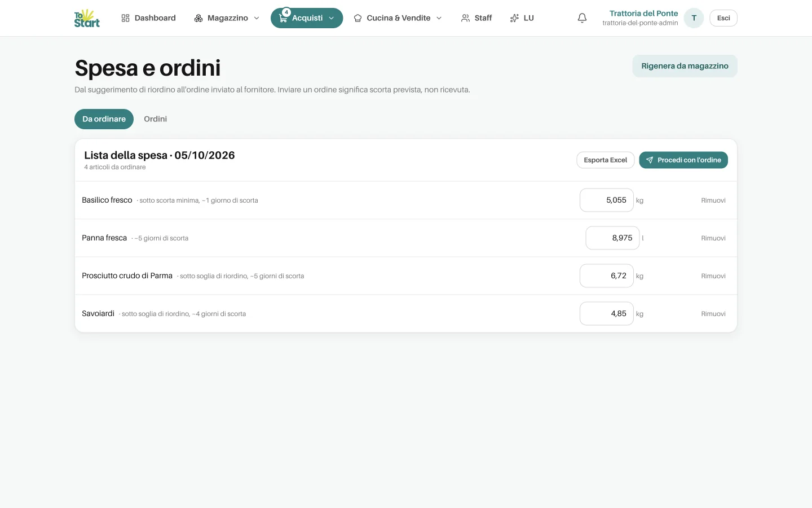Click the paper plane icon in Procedi con l'ordine
The width and height of the screenshot is (812, 508).
point(650,160)
